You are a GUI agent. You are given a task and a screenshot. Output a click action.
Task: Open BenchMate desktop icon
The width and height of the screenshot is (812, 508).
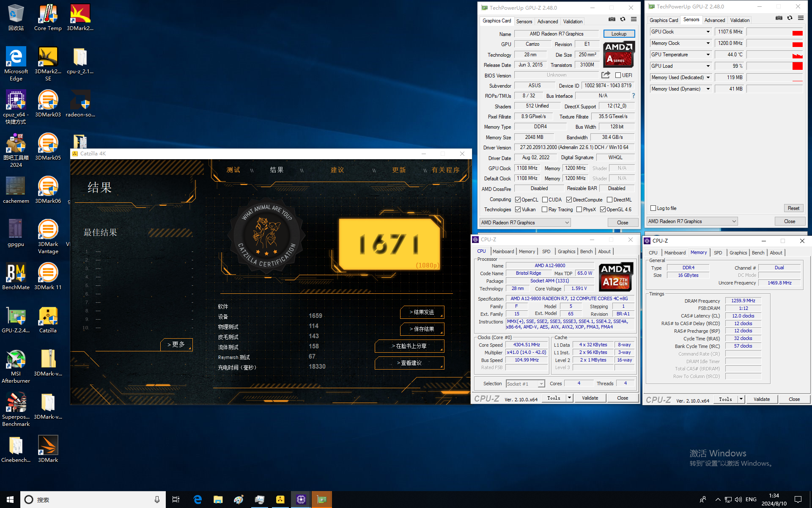(x=16, y=277)
